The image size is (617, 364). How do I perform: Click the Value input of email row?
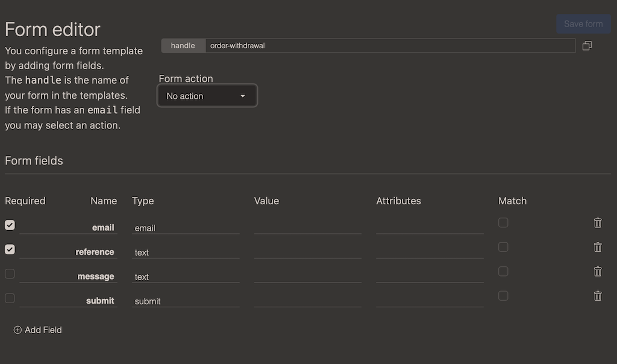[308, 228]
